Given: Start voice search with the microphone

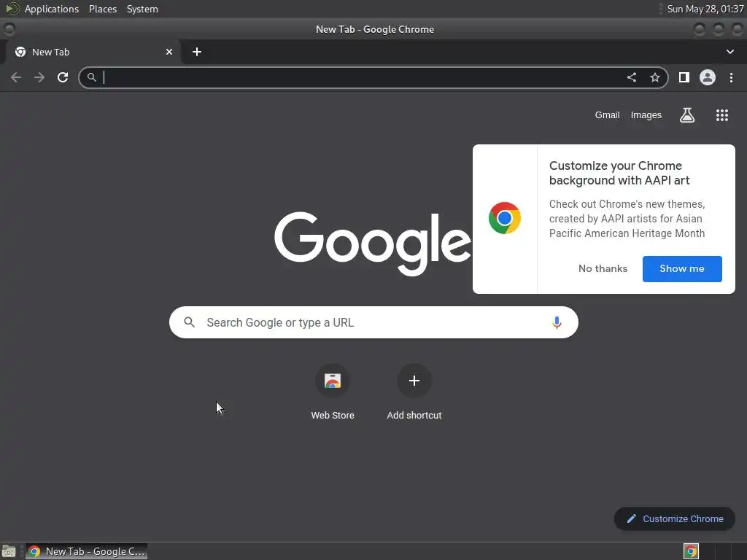Looking at the screenshot, I should pos(557,322).
